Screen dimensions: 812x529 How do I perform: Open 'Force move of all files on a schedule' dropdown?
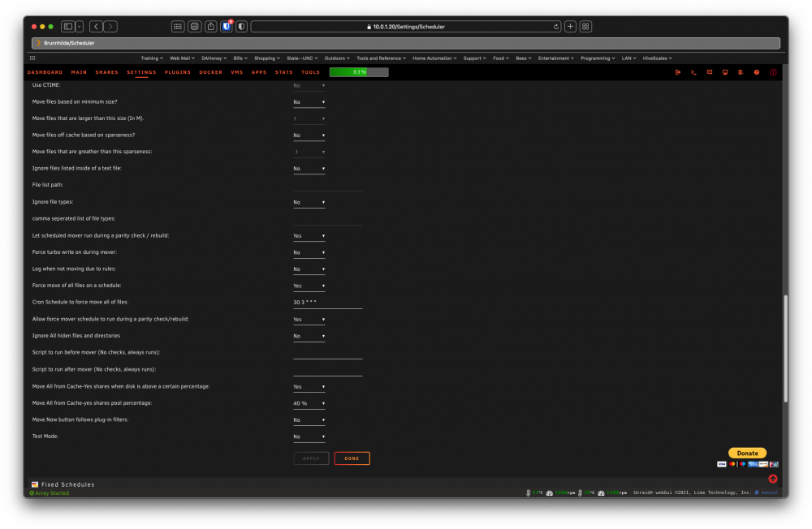(x=309, y=286)
